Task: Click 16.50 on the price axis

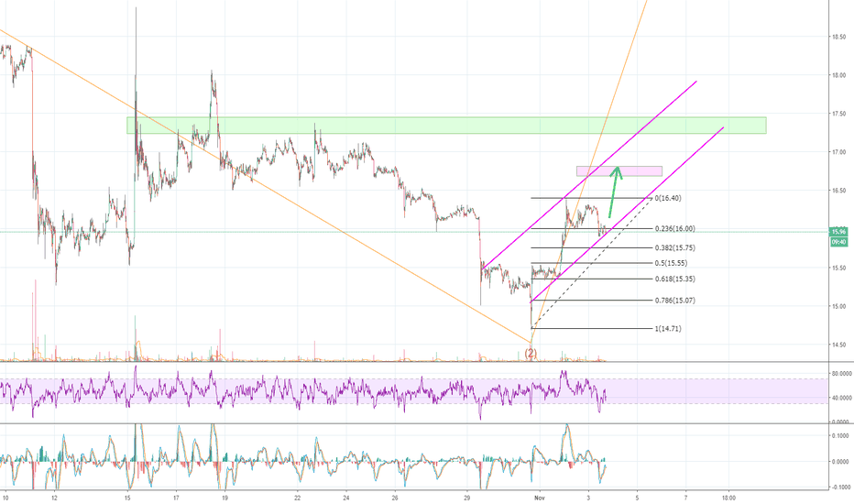Action: coord(838,191)
